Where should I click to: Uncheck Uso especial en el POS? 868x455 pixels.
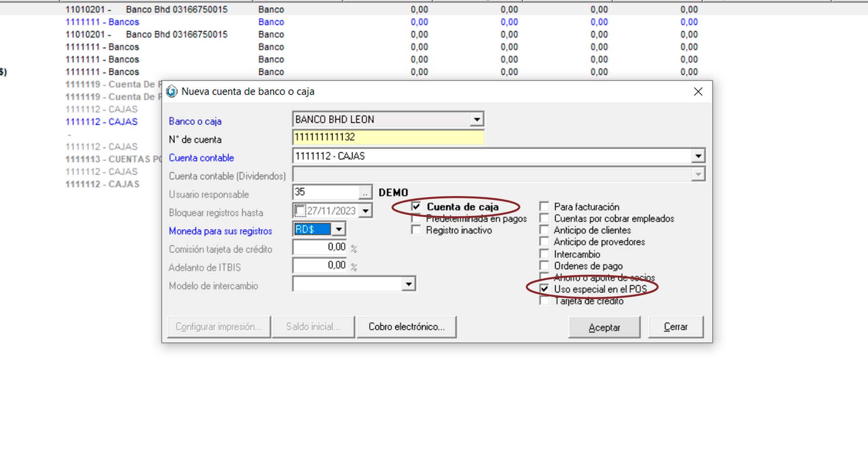(x=544, y=289)
